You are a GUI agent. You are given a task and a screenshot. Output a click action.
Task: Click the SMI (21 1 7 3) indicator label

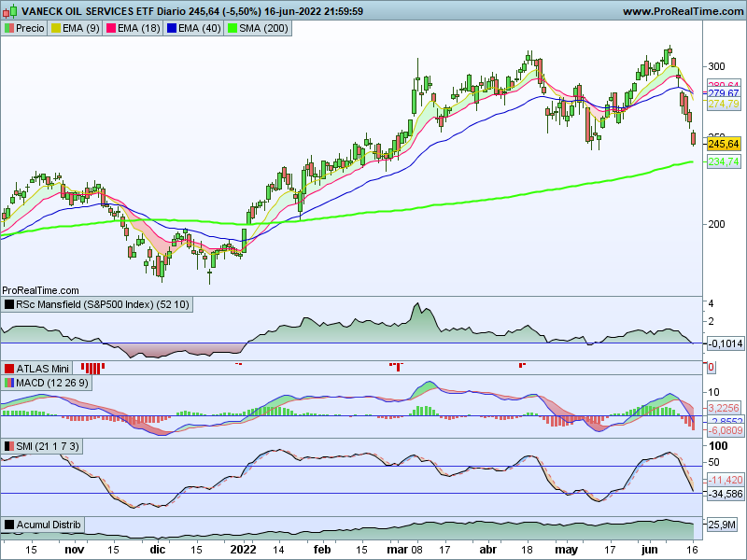48,446
